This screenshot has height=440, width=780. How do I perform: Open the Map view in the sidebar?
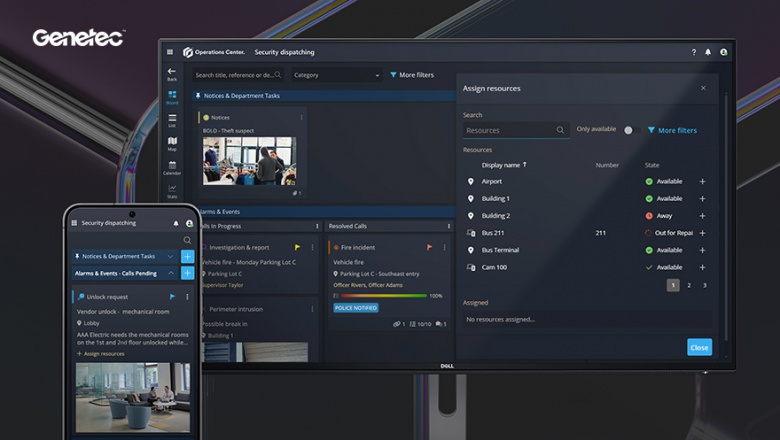172,143
